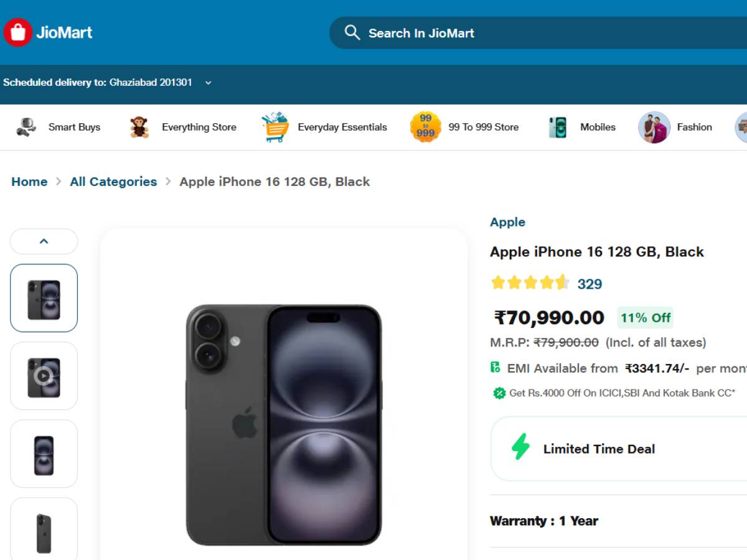Select the first iPhone thumbnail
This screenshot has height=560, width=747.
point(44,298)
